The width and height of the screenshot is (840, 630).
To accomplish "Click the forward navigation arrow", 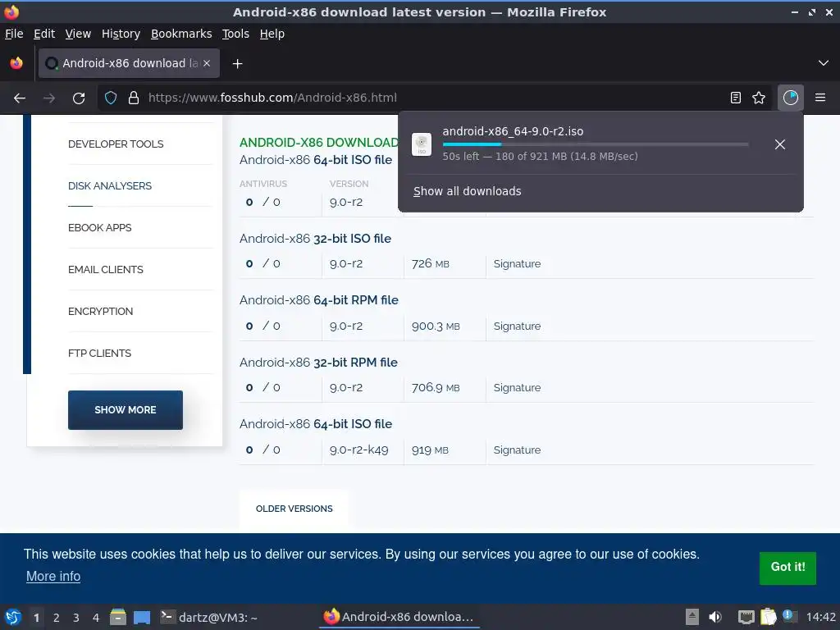I will pos(49,98).
